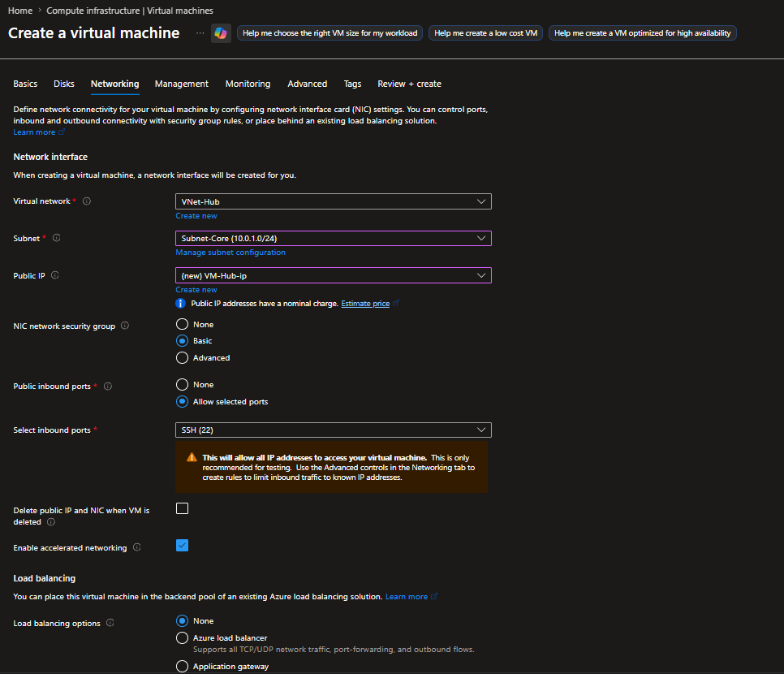Image resolution: width=784 pixels, height=674 pixels.
Task: Open the Virtual network VNet-Hub dropdown
Action: point(334,201)
